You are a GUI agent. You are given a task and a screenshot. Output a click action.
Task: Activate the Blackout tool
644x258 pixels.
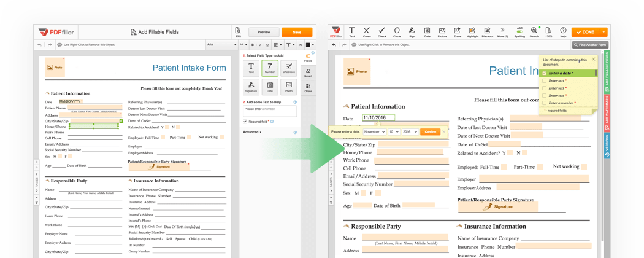click(x=488, y=32)
